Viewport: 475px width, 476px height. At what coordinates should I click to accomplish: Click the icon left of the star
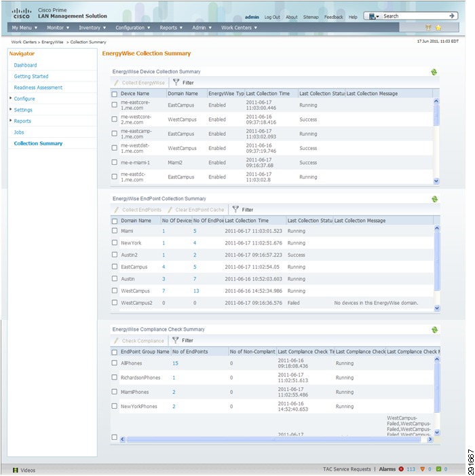point(428,28)
